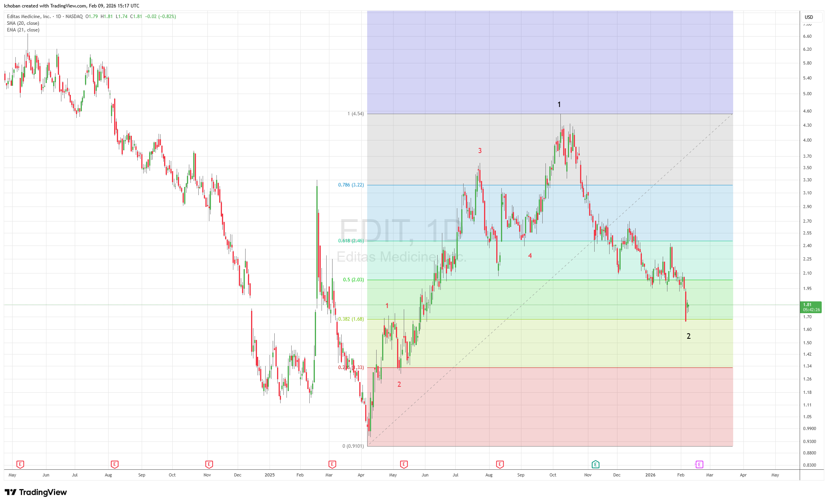Click the red earnings marker near Aug 2024

(115, 465)
